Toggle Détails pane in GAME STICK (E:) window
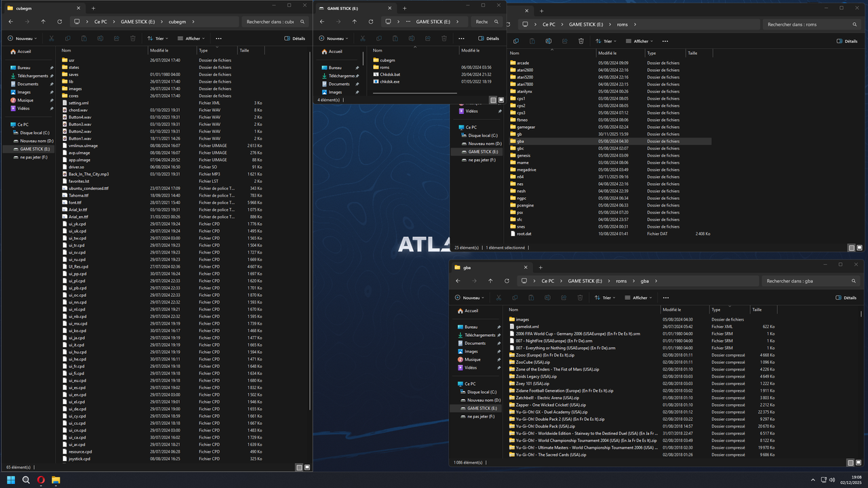Viewport: 868px width, 488px height. [x=489, y=39]
